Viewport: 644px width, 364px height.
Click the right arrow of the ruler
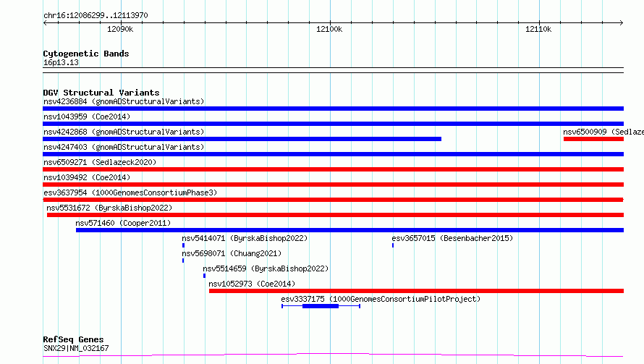622,22
